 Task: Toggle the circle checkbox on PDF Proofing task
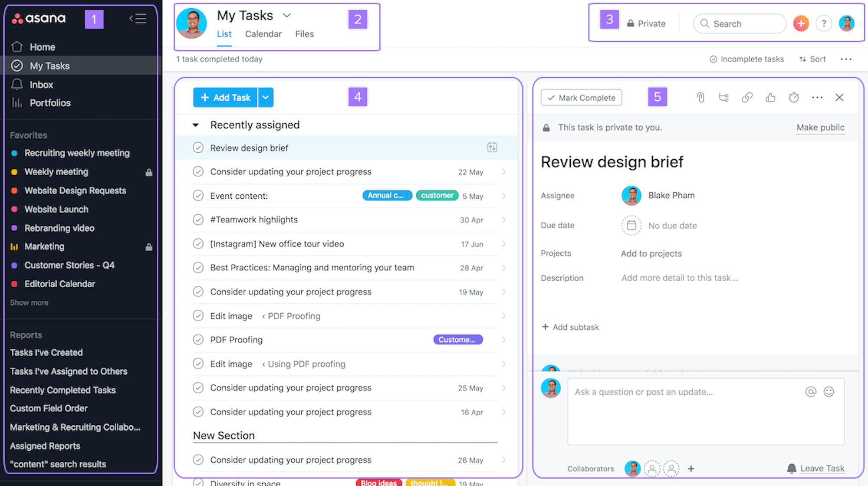198,339
